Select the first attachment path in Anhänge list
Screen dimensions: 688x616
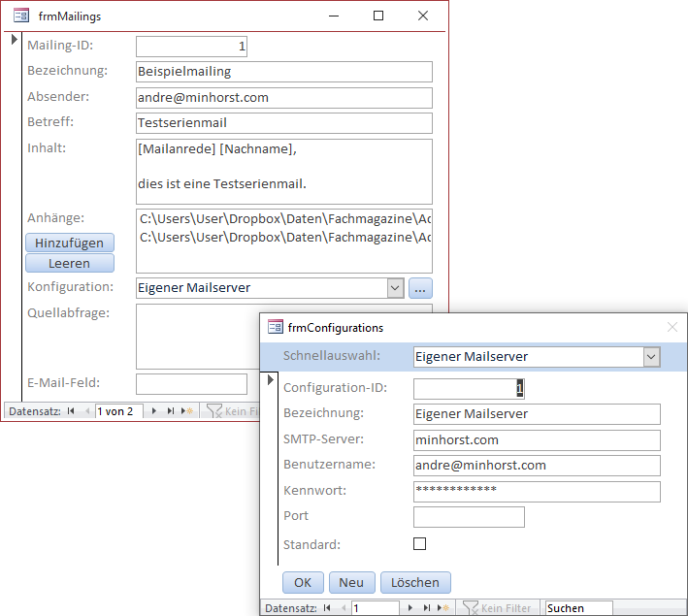coord(284,218)
